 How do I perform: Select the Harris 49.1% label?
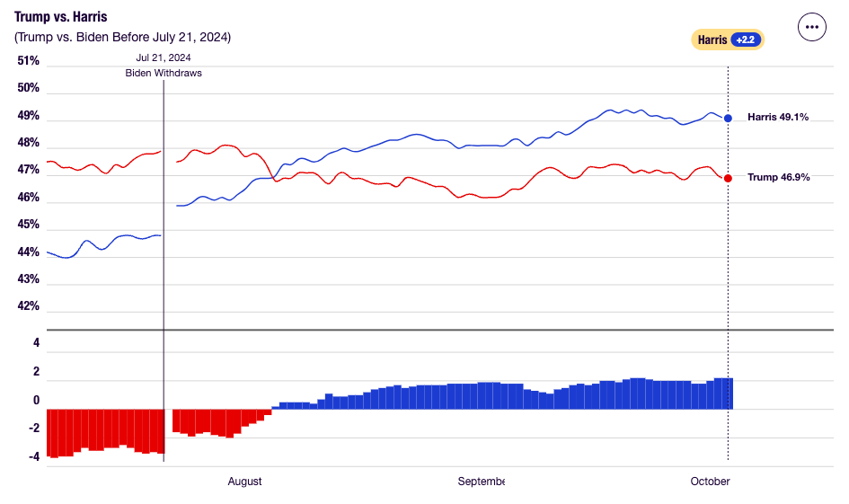tap(777, 117)
